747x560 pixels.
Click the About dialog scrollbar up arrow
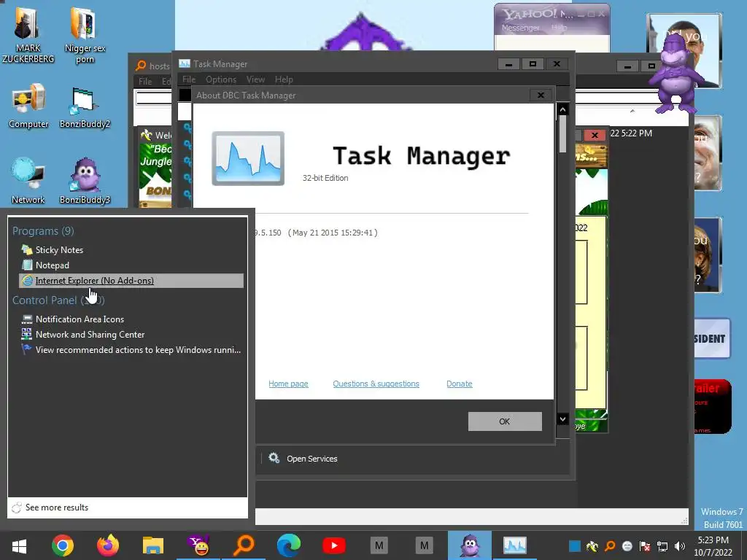[x=562, y=109]
